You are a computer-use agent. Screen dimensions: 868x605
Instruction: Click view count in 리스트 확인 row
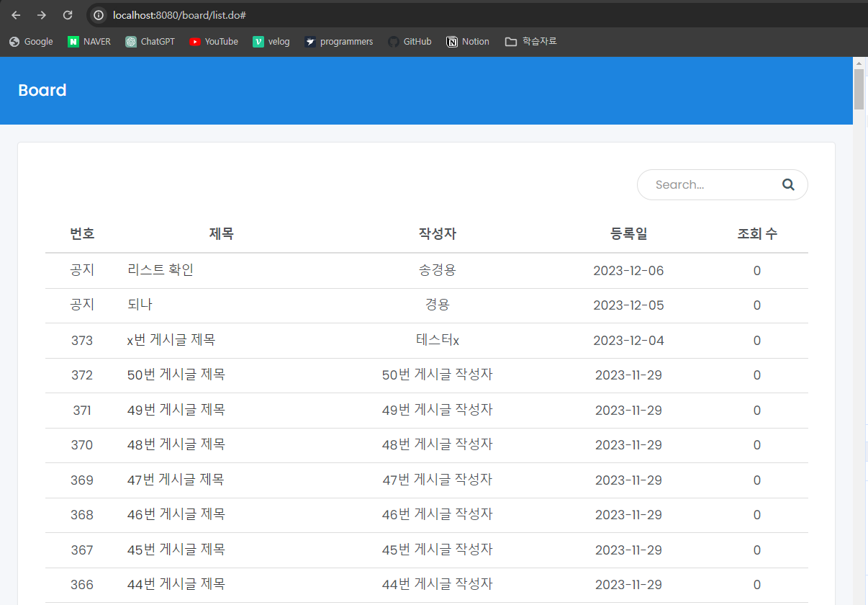[x=757, y=271]
